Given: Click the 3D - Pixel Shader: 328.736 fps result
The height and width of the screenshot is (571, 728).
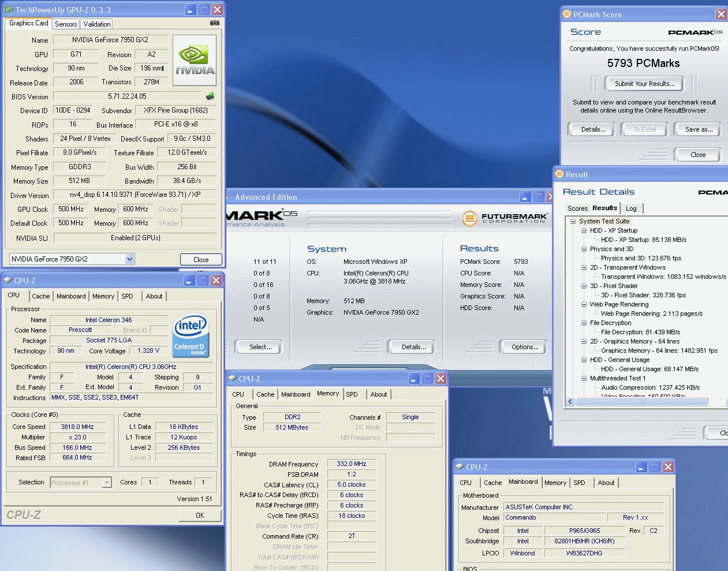Looking at the screenshot, I should pos(643,295).
